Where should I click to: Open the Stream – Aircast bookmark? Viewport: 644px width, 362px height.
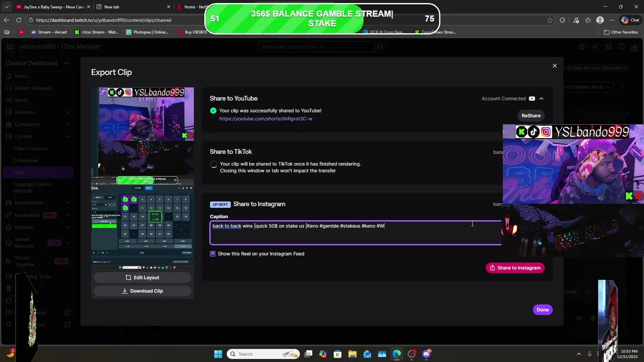(49, 32)
